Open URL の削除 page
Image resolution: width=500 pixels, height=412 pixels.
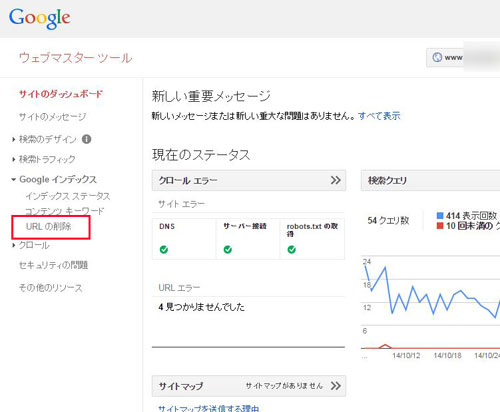click(x=49, y=227)
